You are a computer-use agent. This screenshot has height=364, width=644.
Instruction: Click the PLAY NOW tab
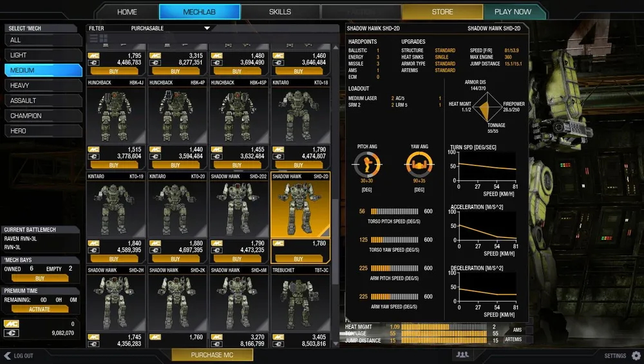click(x=513, y=12)
